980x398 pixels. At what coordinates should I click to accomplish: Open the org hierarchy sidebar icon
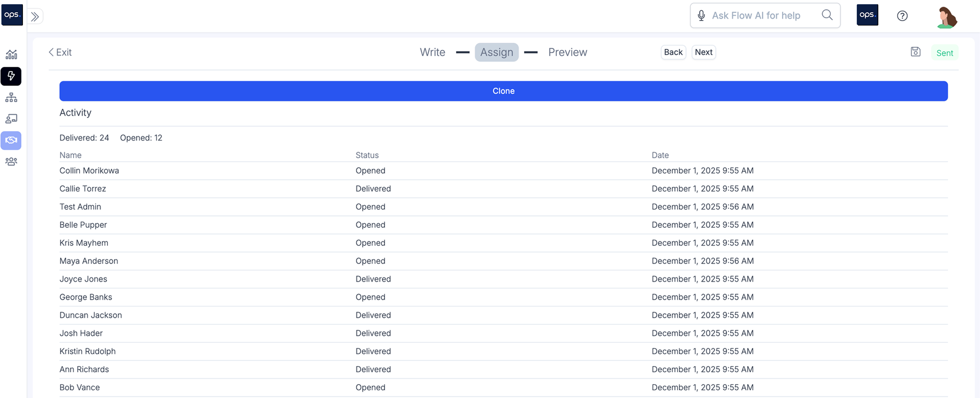tap(11, 98)
